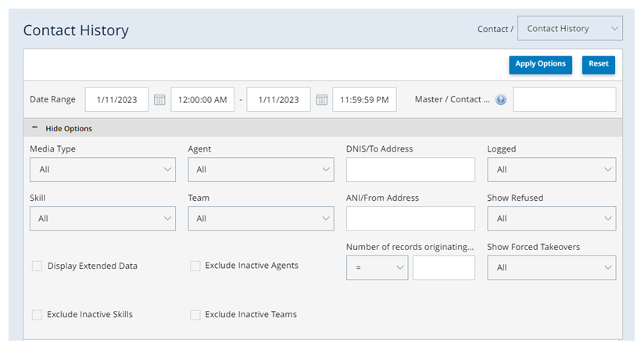
Task: Click the Reset button
Action: (x=599, y=65)
